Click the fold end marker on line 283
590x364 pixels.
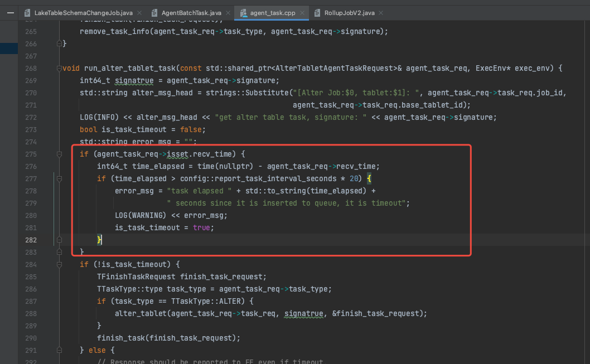click(x=59, y=252)
